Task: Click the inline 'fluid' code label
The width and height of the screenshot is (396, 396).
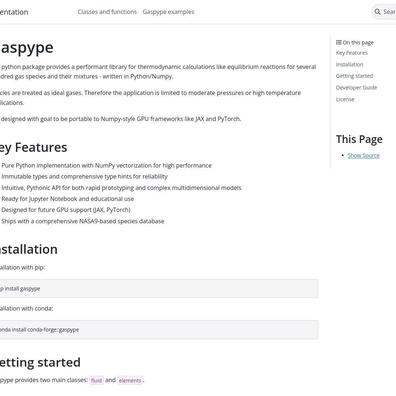Action: click(96, 380)
